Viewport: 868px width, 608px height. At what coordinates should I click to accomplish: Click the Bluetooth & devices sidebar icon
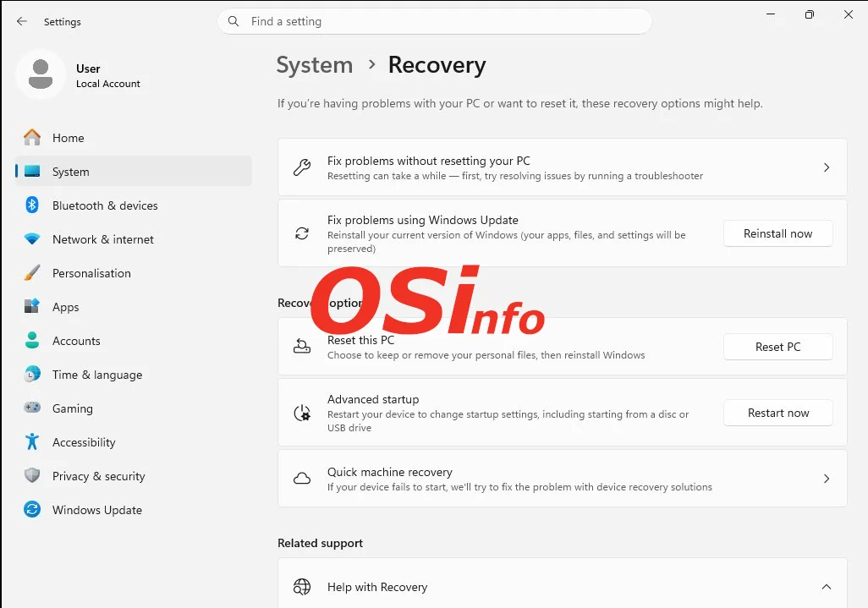pyautogui.click(x=32, y=205)
